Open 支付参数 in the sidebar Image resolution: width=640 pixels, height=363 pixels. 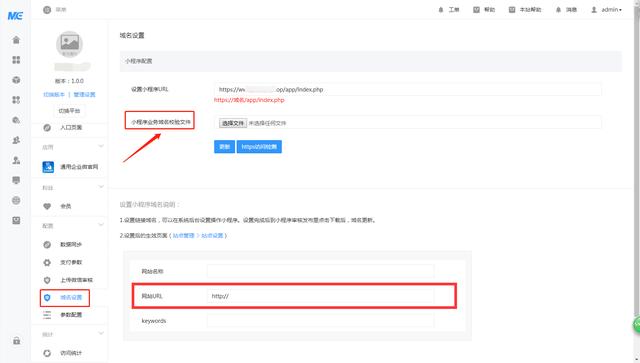pyautogui.click(x=71, y=262)
